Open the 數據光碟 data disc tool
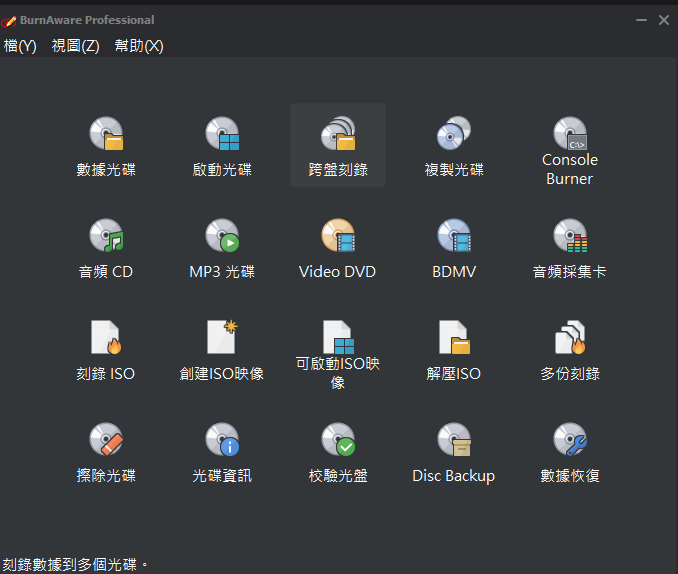 106,145
